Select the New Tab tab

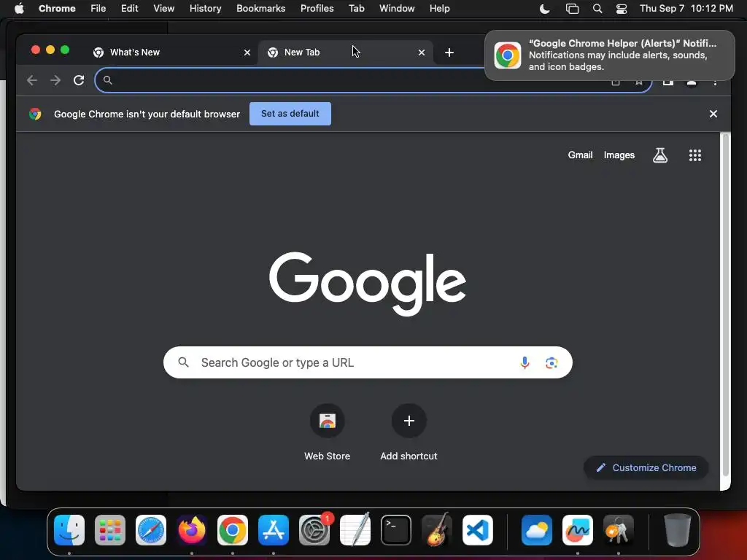click(x=346, y=52)
